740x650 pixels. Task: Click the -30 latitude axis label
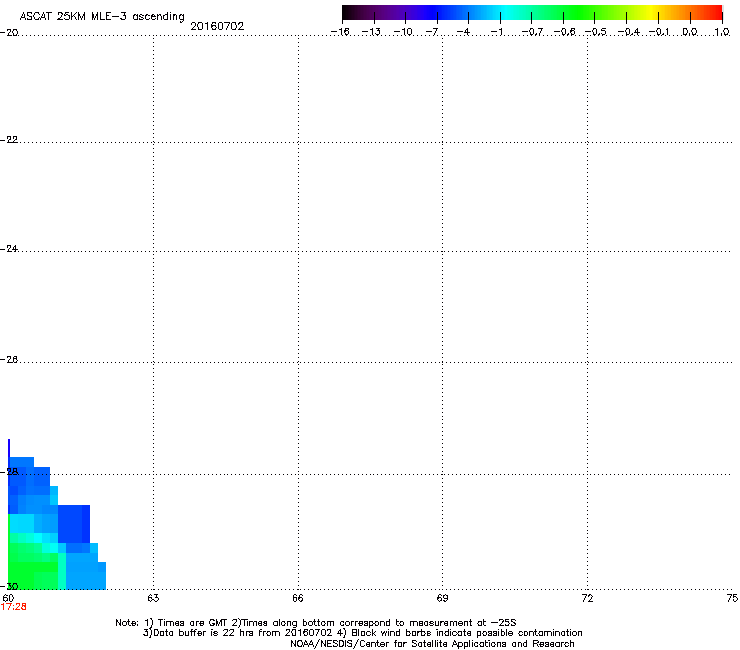(x=9, y=587)
